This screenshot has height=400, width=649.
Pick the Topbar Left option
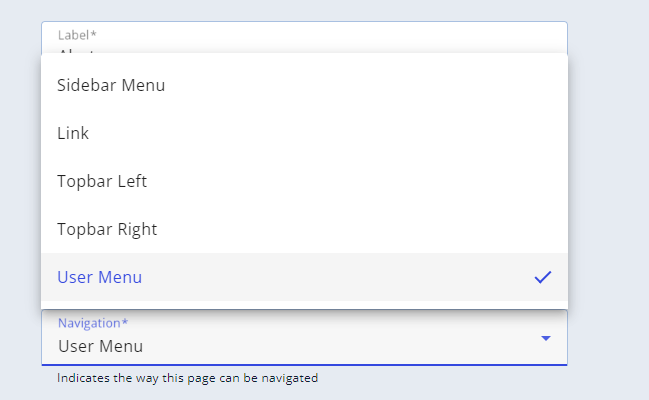pyautogui.click(x=102, y=181)
